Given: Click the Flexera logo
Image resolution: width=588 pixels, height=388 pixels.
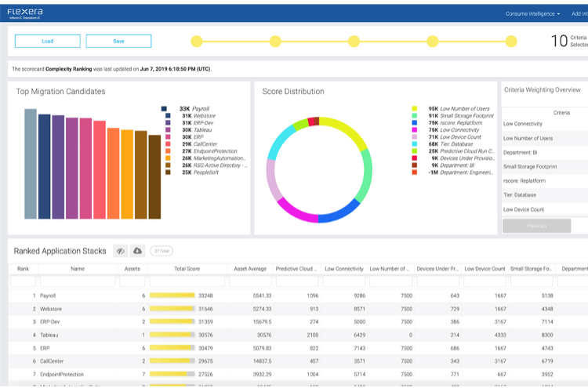Looking at the screenshot, I should [24, 13].
